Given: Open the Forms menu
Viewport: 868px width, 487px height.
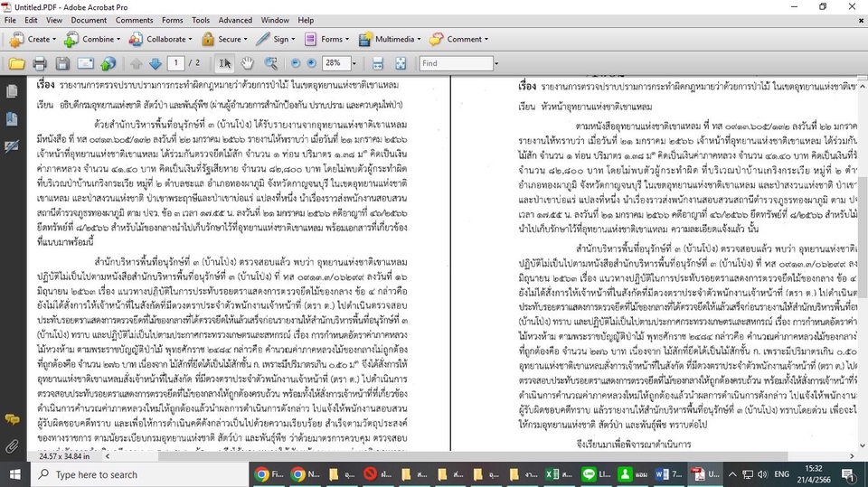Looking at the screenshot, I should tap(172, 20).
